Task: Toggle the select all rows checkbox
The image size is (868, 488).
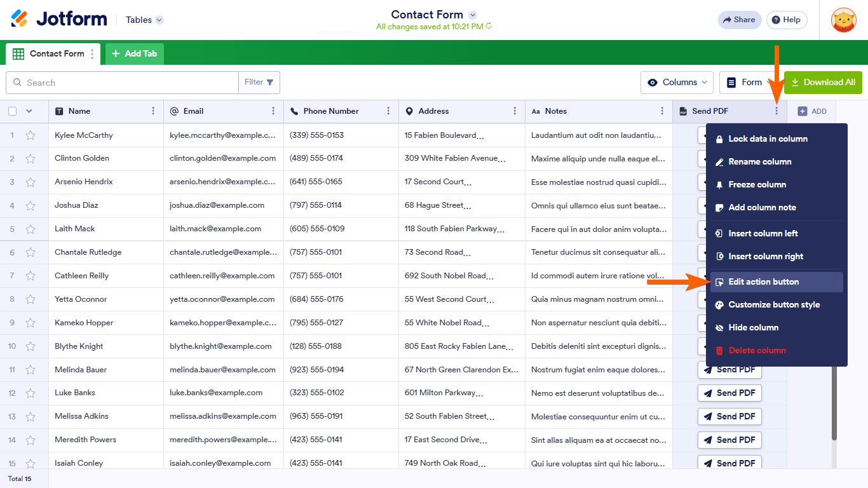Action: pos(13,111)
